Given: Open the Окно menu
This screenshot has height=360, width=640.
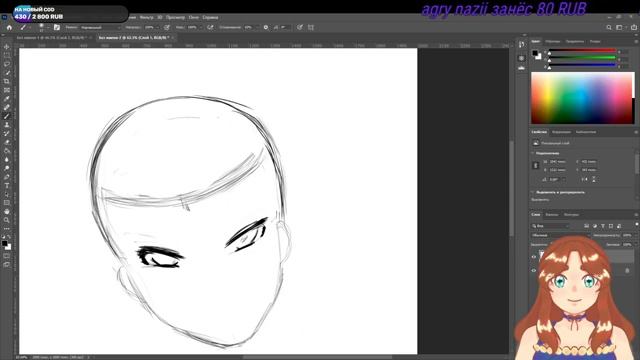Looking at the screenshot, I should (194, 18).
